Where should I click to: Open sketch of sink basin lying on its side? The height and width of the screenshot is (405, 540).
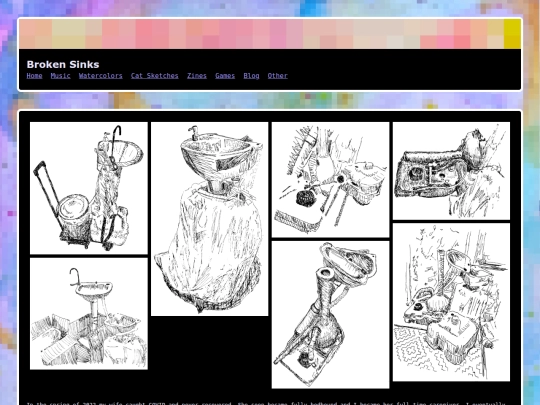pyautogui.click(x=451, y=170)
